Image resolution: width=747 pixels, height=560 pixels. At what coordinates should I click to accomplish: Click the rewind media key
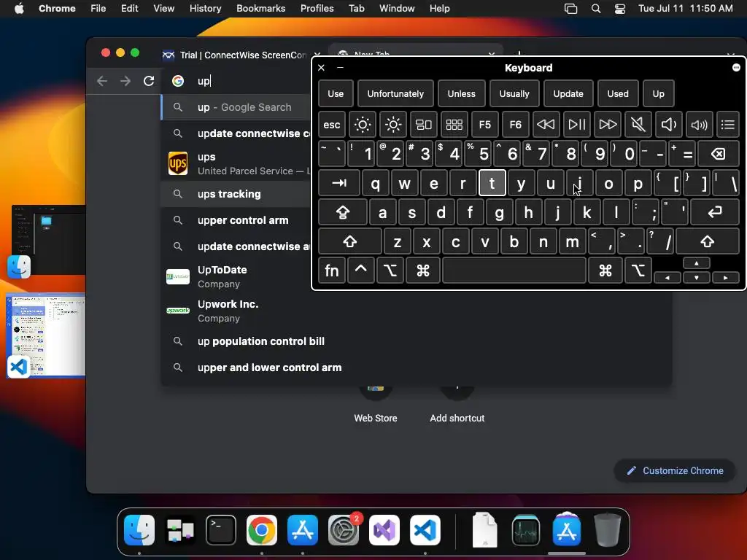pyautogui.click(x=546, y=125)
